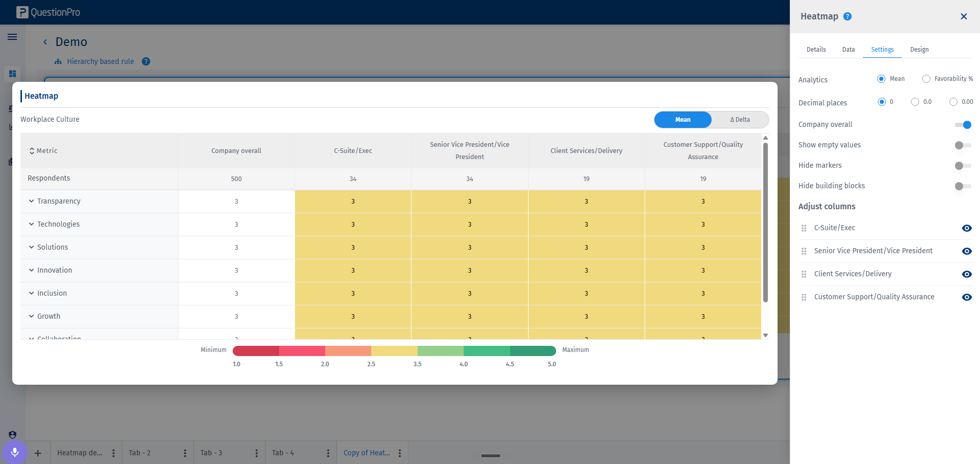The width and height of the screenshot is (980, 464).
Task: Select Mean analytics radio button
Action: click(881, 79)
